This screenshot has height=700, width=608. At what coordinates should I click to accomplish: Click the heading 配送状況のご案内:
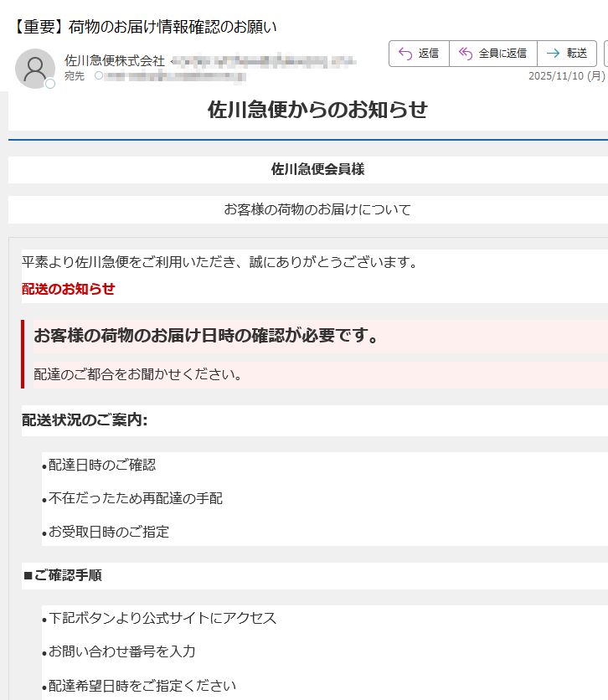coord(85,420)
